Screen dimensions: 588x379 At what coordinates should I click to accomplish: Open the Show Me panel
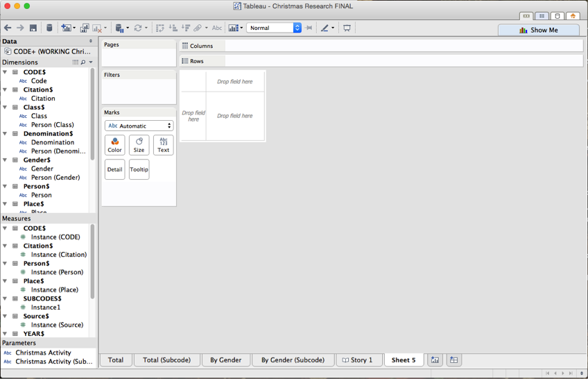pos(539,30)
